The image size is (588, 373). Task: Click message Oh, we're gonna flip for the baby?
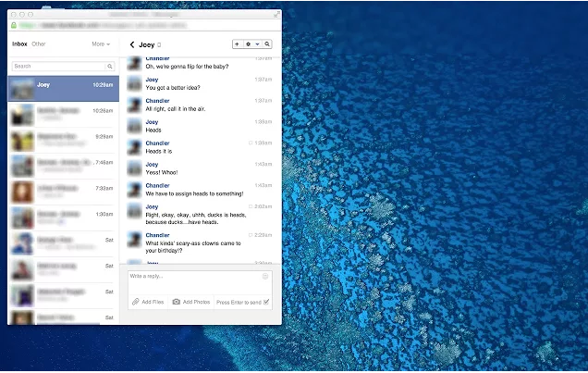tap(187, 67)
